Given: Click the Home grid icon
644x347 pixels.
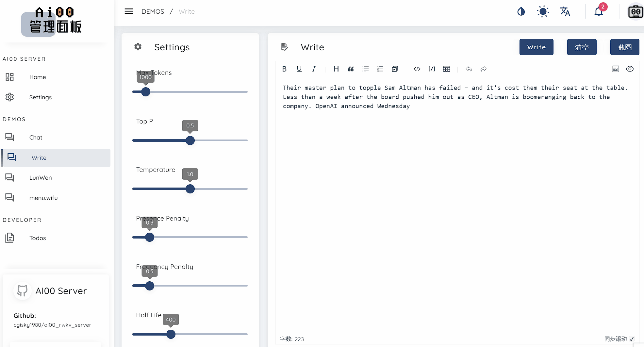Looking at the screenshot, I should 10,77.
